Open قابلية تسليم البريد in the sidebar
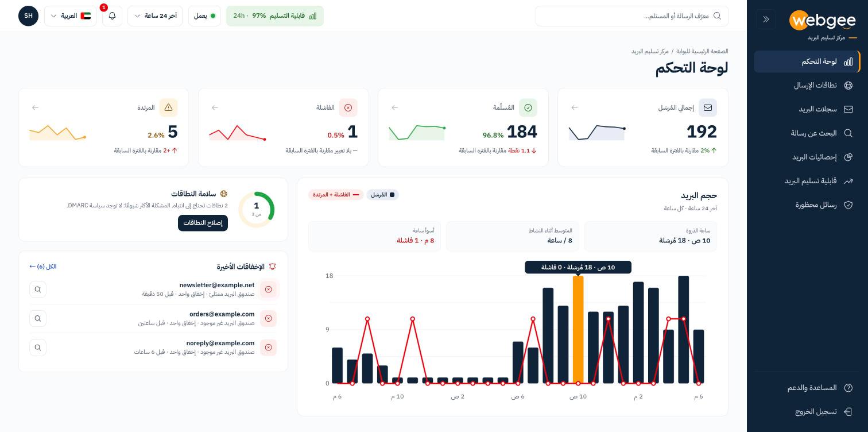 807,181
